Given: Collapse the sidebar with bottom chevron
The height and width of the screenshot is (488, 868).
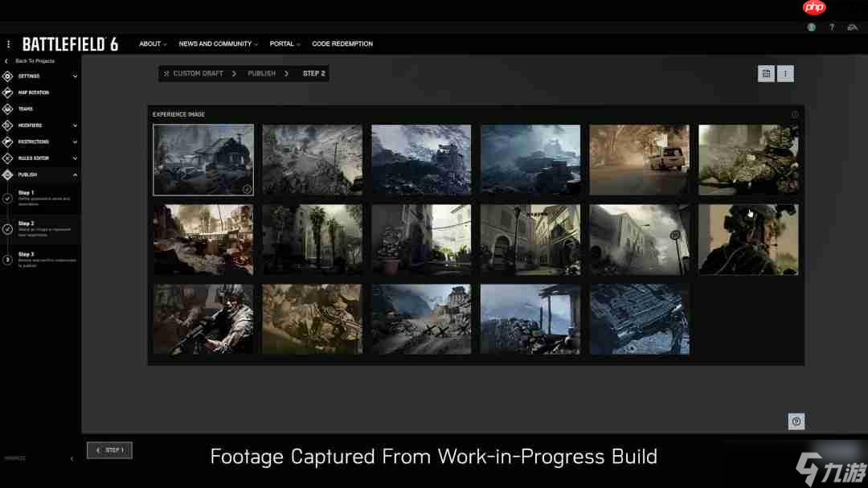Looking at the screenshot, I should (72, 458).
